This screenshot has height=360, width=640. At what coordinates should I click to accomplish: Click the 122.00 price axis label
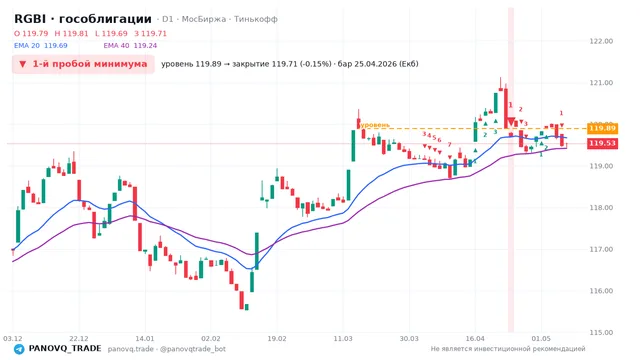coord(601,41)
